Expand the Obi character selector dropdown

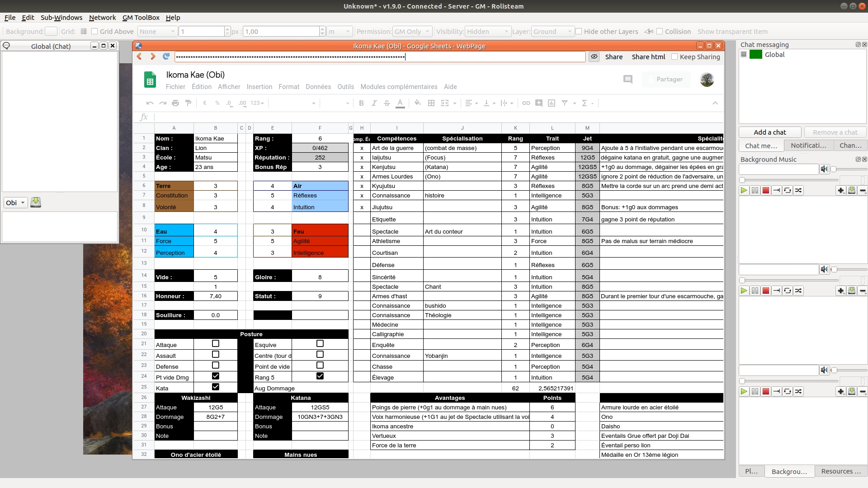click(16, 202)
